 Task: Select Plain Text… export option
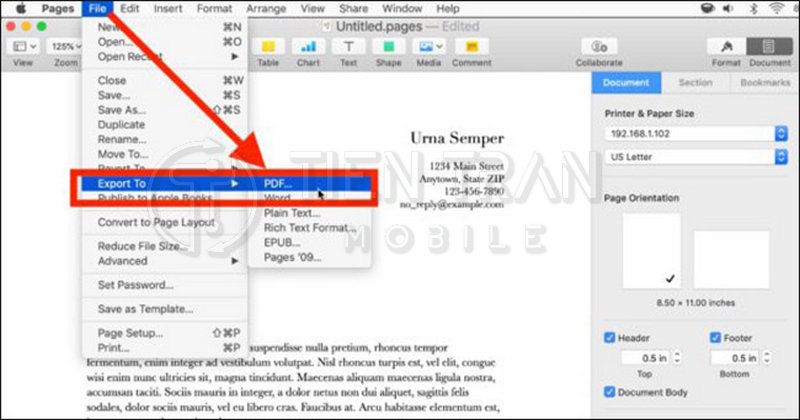click(310, 213)
